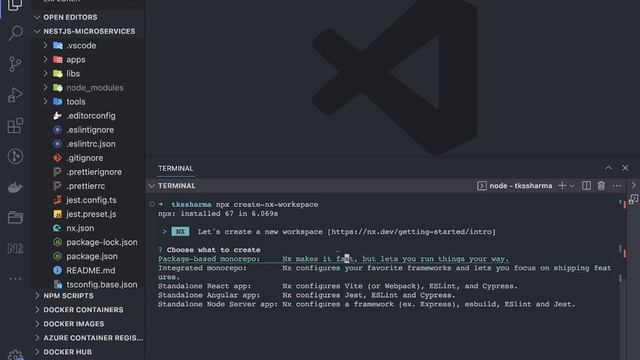This screenshot has width=640, height=360.
Task: Expand the DOCKER CONTAINERS section
Action: pos(88,310)
